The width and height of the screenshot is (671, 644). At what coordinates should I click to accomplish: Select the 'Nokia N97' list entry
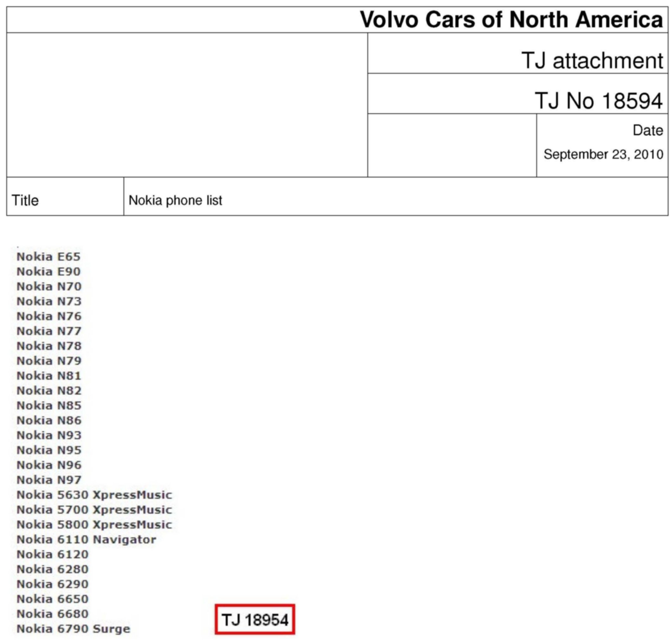49,480
